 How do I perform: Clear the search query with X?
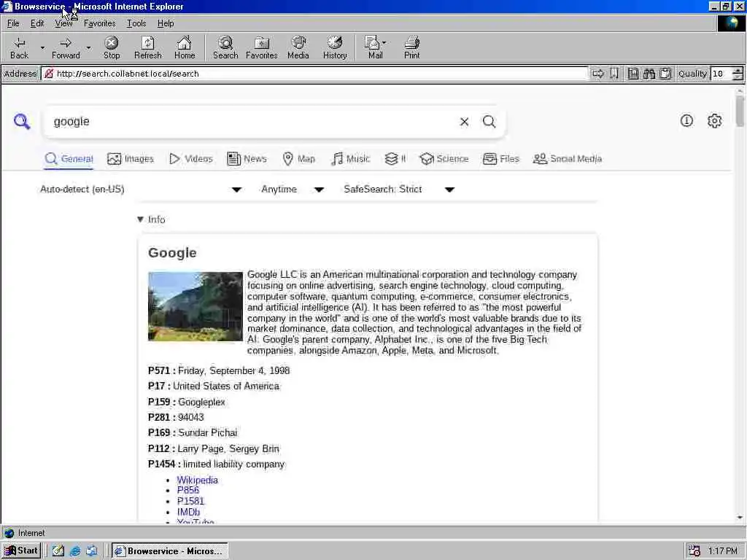point(464,122)
